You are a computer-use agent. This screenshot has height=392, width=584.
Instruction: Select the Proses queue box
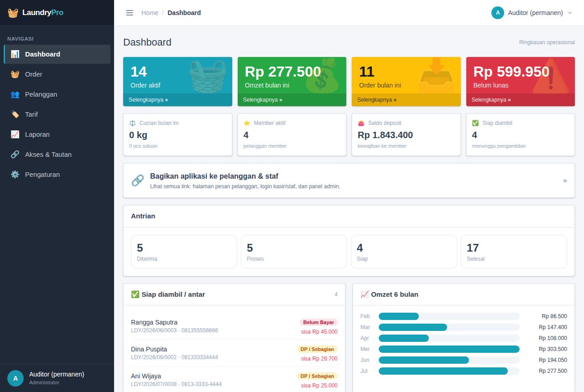click(x=294, y=252)
